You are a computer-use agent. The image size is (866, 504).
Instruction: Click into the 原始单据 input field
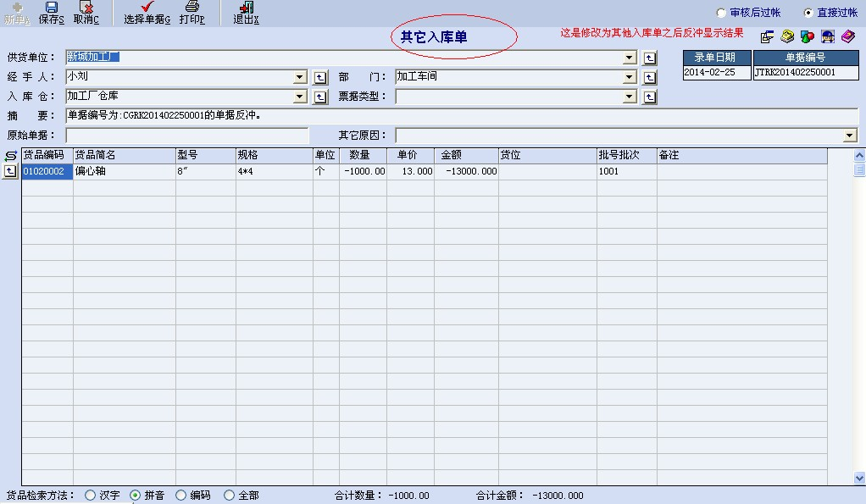click(186, 136)
